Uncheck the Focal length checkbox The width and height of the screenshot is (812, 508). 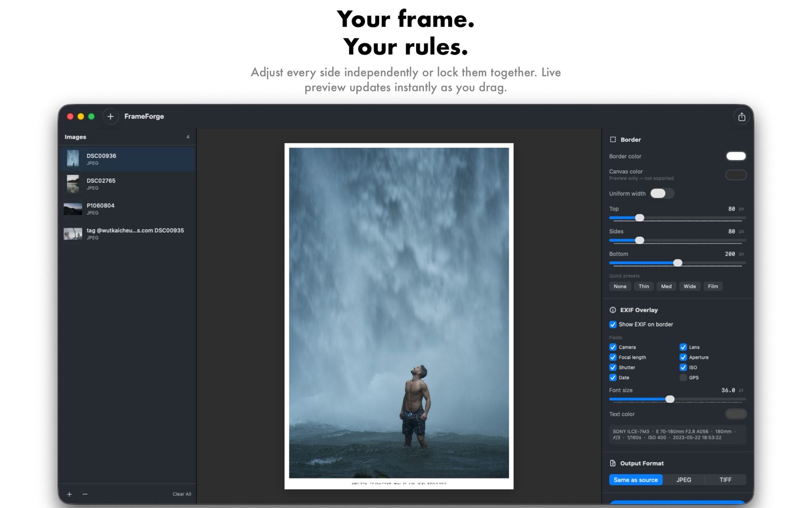(x=613, y=358)
